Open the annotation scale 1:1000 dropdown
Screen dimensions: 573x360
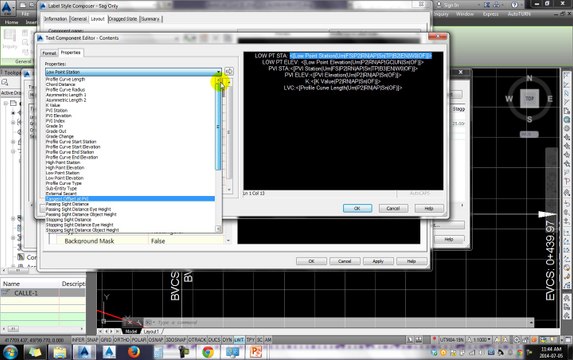481,340
